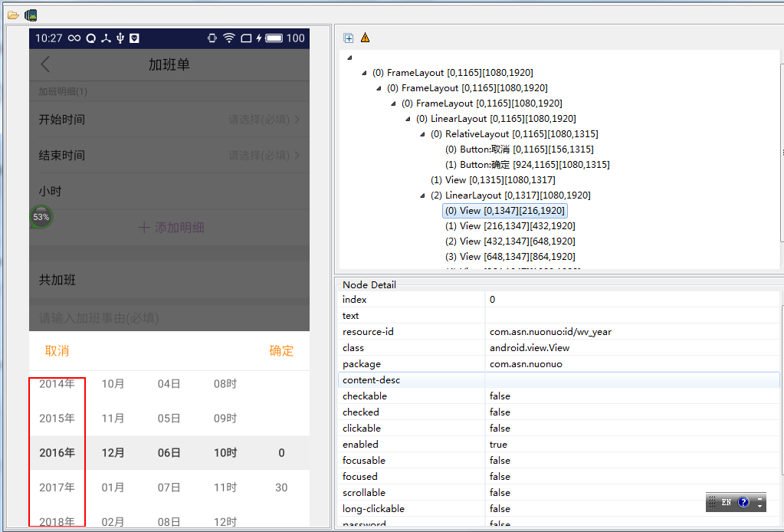Click the clickable row label
The height and width of the screenshot is (532, 784).
(362, 428)
